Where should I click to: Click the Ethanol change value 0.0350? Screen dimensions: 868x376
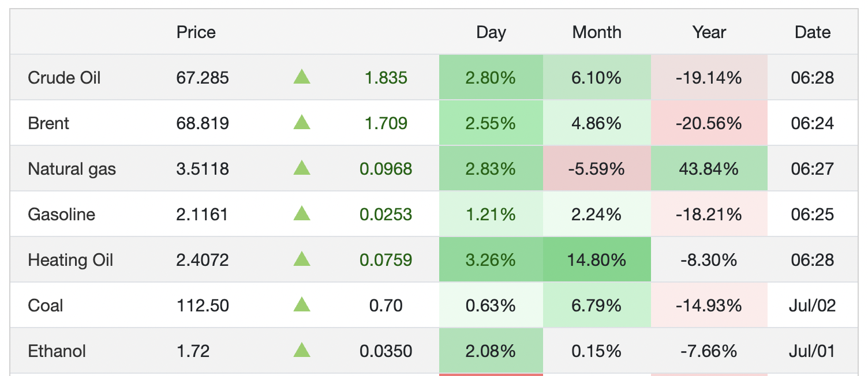tap(386, 351)
